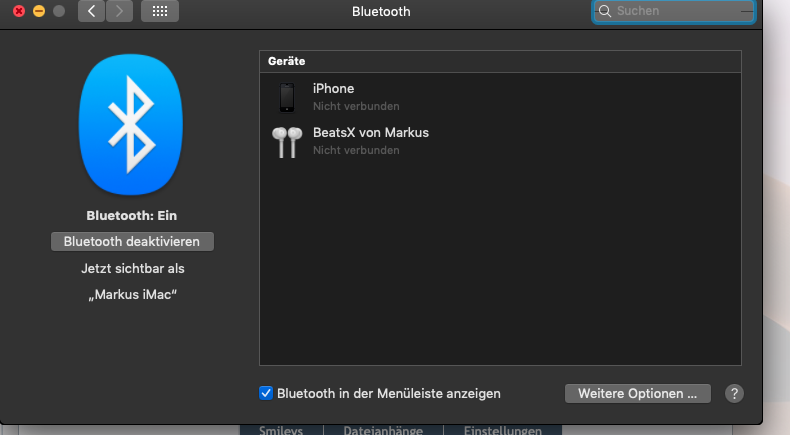
Task: Click the Geräte list header
Action: click(500, 61)
